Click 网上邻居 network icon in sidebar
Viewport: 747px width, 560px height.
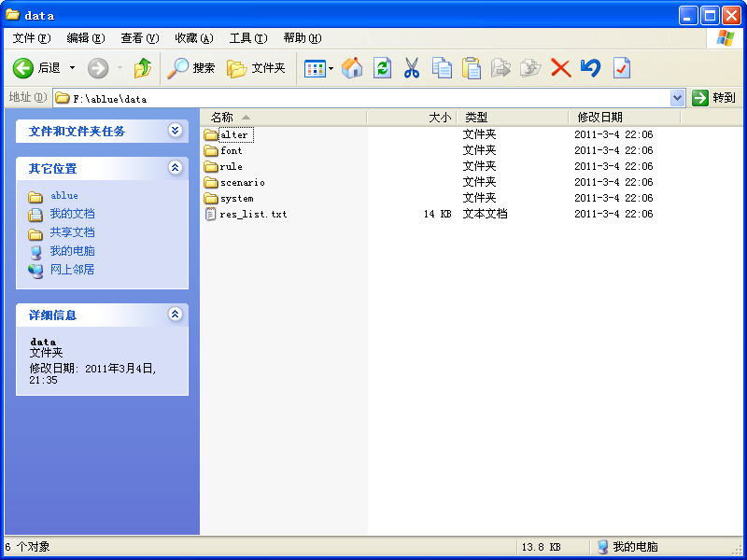point(35,271)
